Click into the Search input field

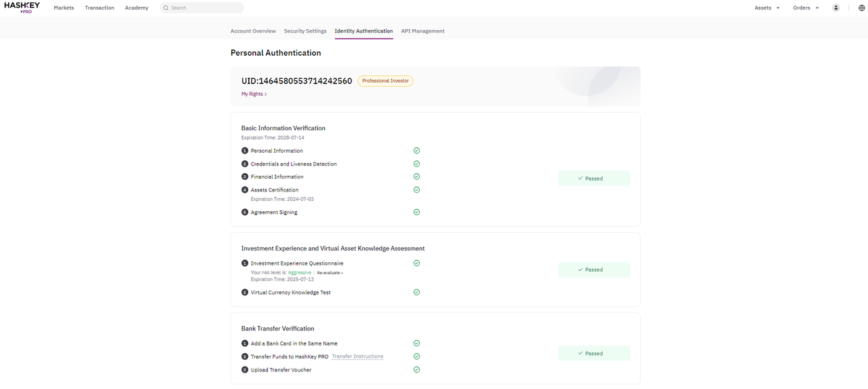click(x=202, y=8)
